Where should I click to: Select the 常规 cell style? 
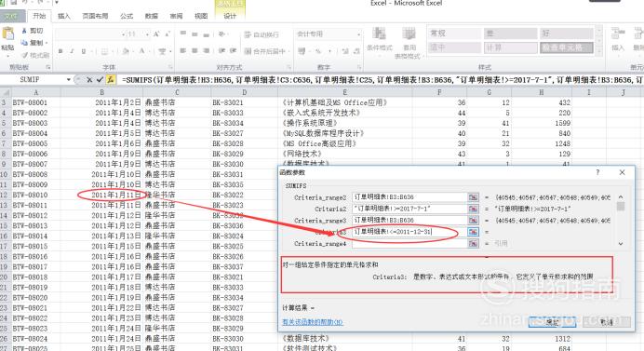click(x=454, y=34)
